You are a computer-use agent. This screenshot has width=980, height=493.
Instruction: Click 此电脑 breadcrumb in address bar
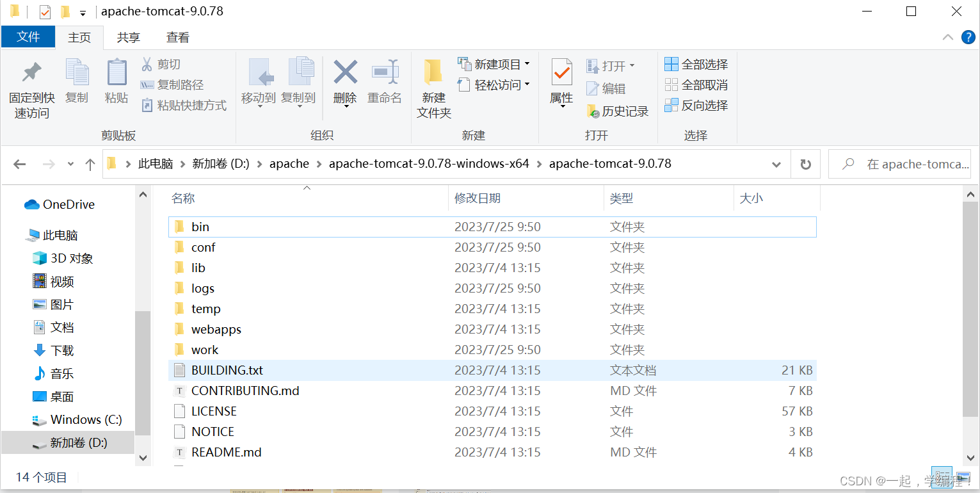tap(156, 164)
